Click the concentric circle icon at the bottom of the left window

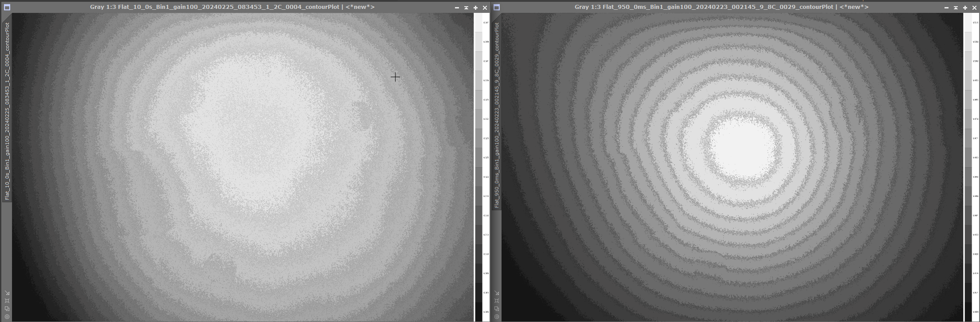[x=7, y=317]
